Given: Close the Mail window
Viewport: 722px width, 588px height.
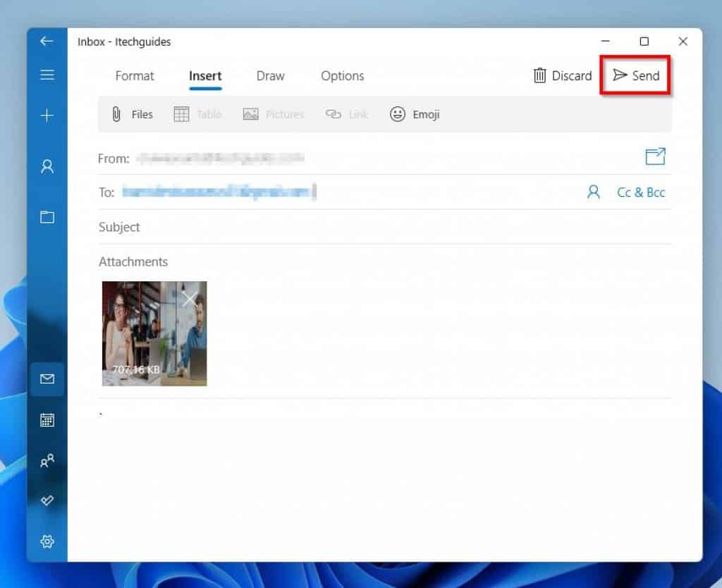Looking at the screenshot, I should (683, 42).
